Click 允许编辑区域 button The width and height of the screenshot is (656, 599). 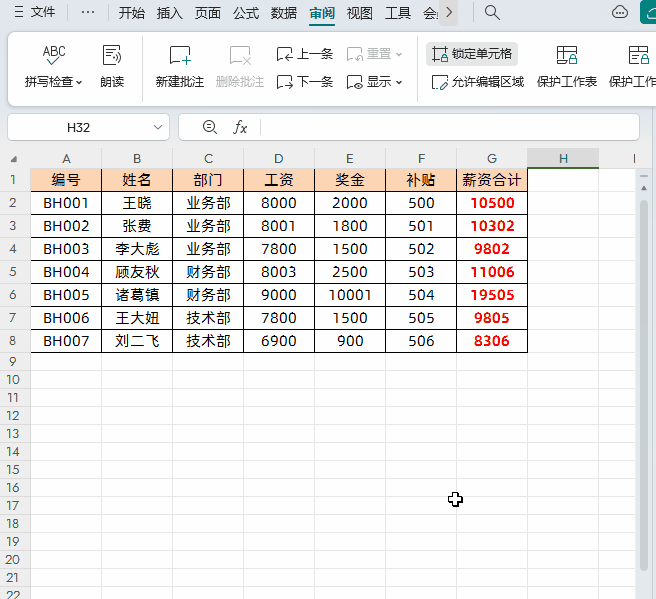tap(477, 82)
